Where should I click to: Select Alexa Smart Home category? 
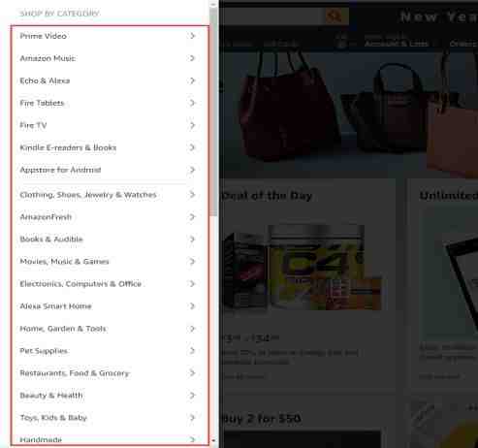(x=55, y=306)
